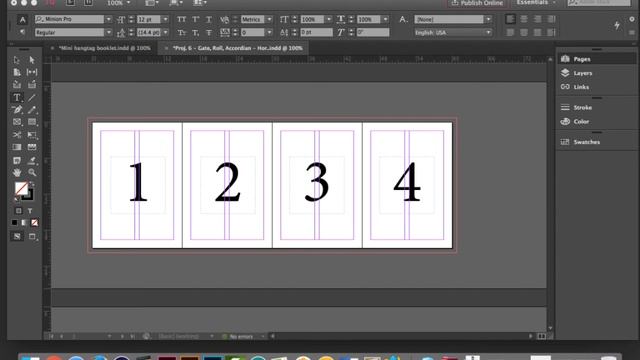Click the Adobe Stock search field

(599, 3)
